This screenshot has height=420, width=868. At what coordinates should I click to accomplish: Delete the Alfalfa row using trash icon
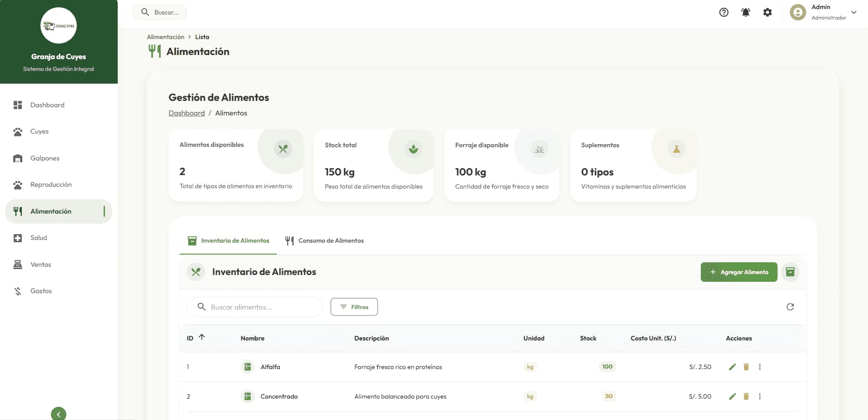coord(746,367)
